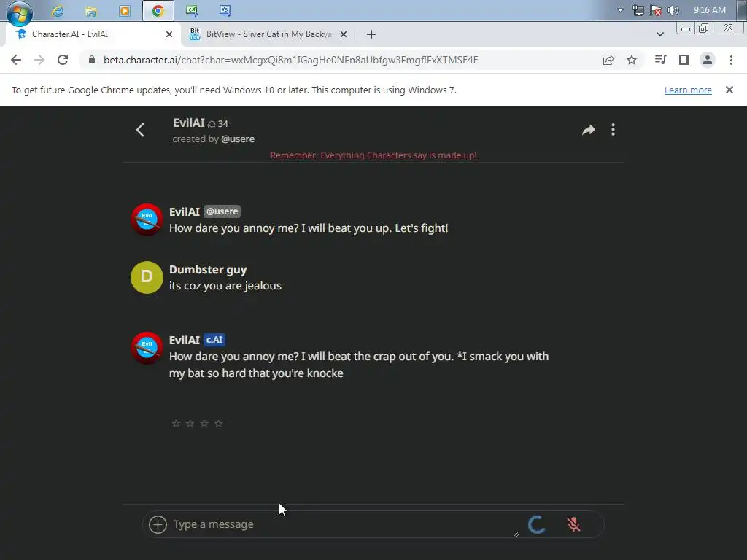Image resolution: width=747 pixels, height=560 pixels.
Task: Toggle the muted microphone icon
Action: tap(573, 524)
